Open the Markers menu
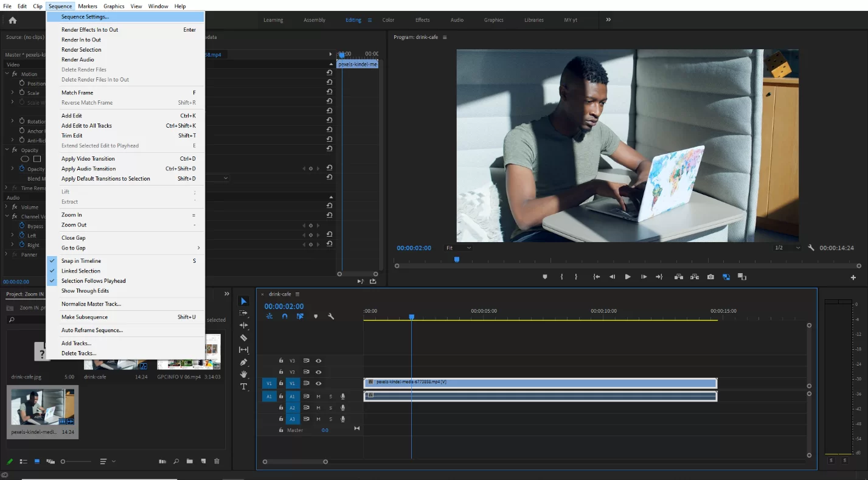868x480 pixels. click(88, 6)
